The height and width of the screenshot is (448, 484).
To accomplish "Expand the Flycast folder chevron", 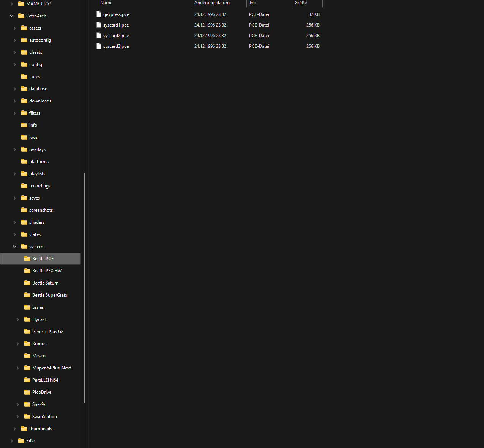I will coord(17,319).
